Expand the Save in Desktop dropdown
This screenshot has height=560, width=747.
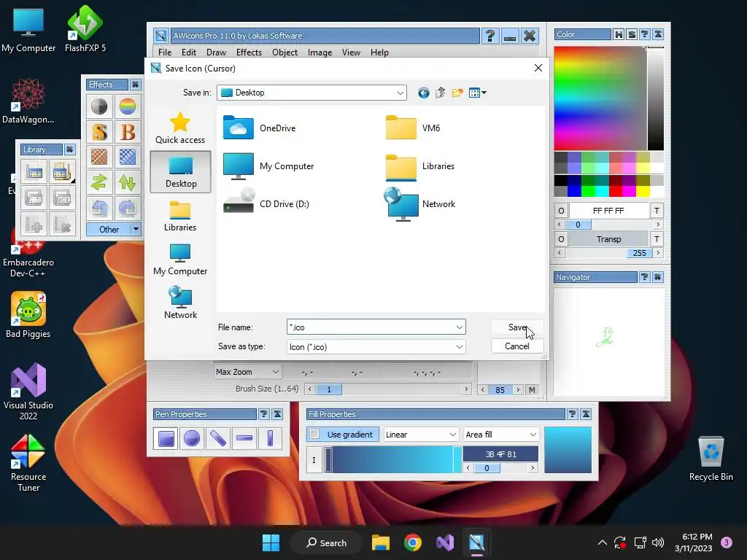[x=400, y=93]
